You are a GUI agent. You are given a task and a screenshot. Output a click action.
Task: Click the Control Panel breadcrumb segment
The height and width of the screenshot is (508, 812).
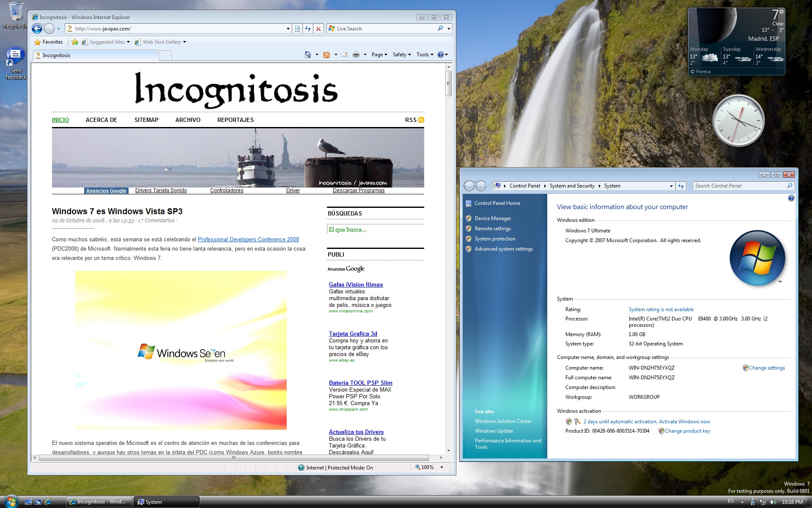pos(524,186)
